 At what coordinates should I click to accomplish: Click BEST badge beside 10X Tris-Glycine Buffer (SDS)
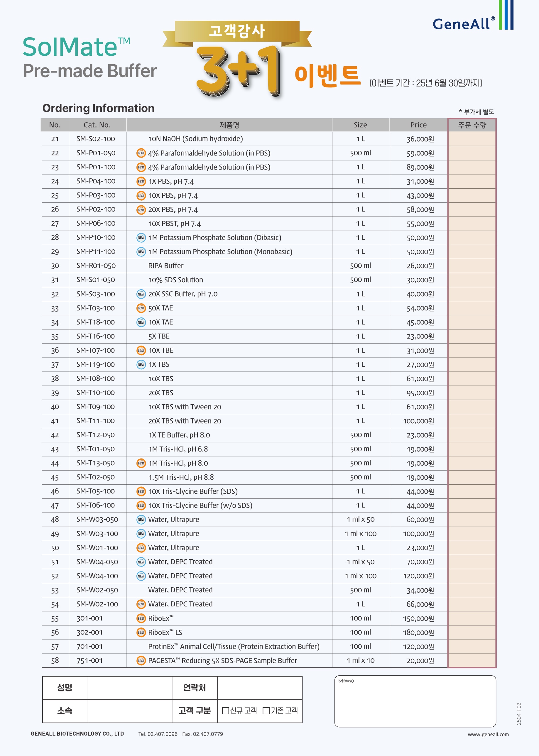[x=141, y=491]
